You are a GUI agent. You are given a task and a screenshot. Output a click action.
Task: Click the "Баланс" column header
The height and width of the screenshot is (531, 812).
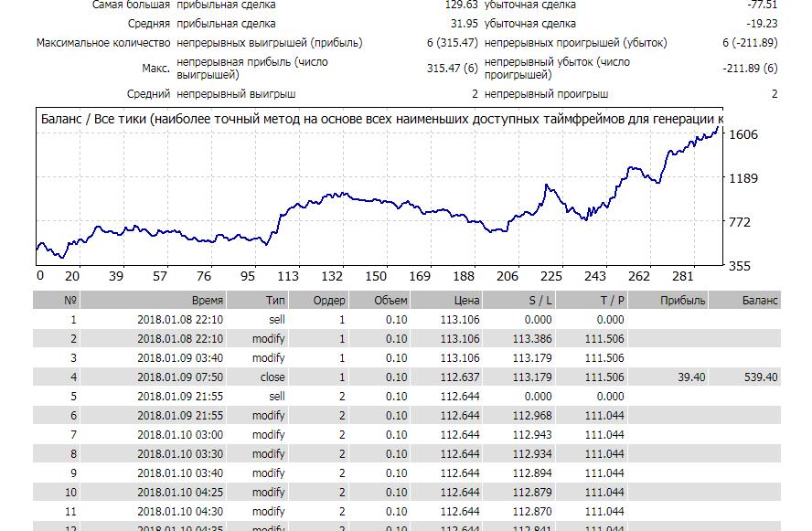tap(760, 300)
